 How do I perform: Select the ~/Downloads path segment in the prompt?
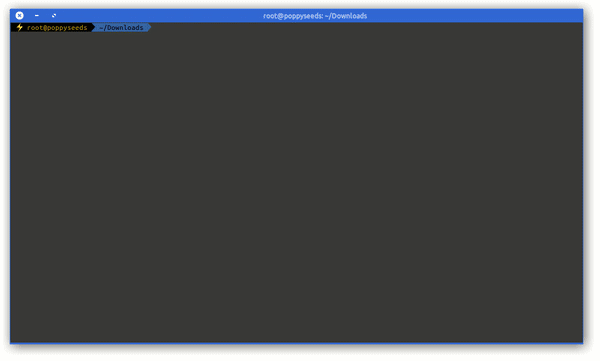pyautogui.click(x=121, y=28)
